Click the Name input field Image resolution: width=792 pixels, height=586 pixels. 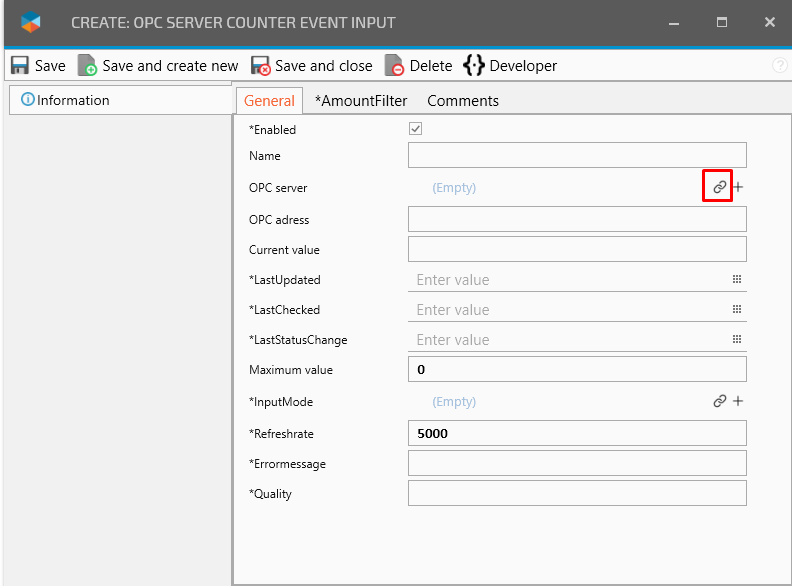pos(577,155)
